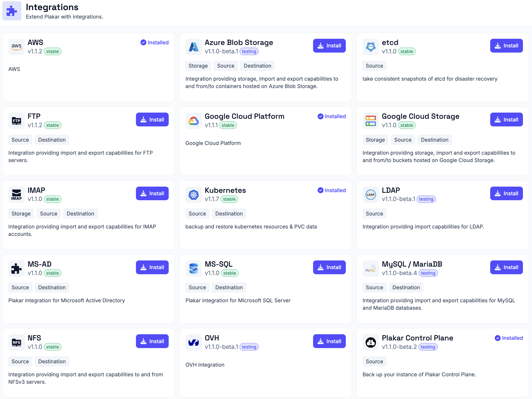Image resolution: width=532 pixels, height=399 pixels.
Task: Click Source tag on Plakar Control Plane card
Action: (374, 361)
